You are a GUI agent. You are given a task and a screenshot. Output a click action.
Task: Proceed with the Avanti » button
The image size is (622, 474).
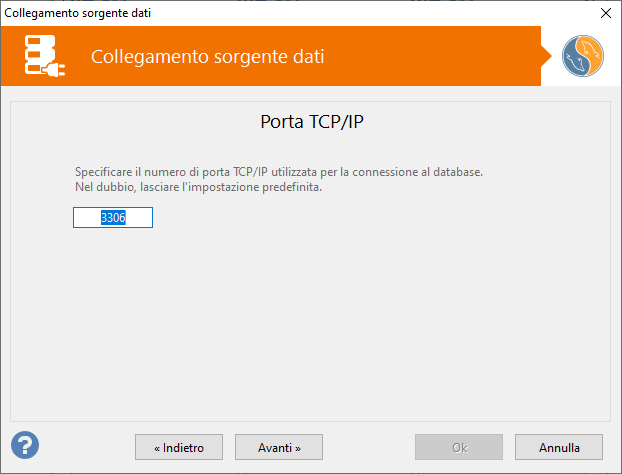(279, 448)
